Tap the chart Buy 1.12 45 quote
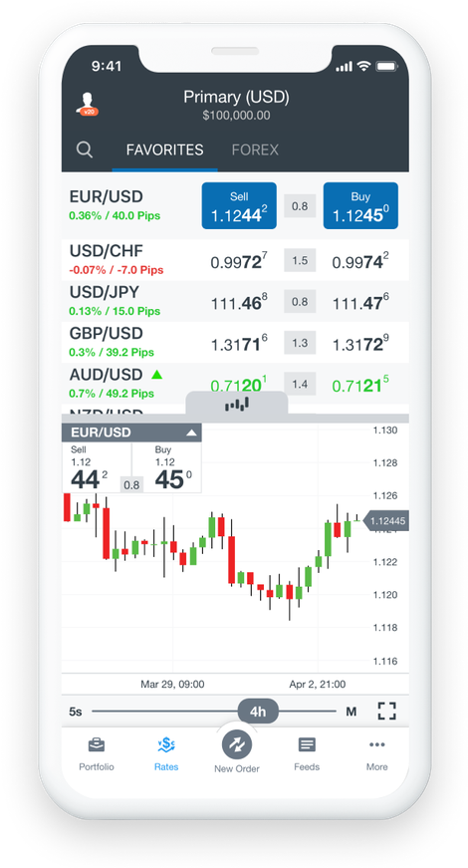Image resolution: width=468 pixels, height=868 pixels. 166,467
